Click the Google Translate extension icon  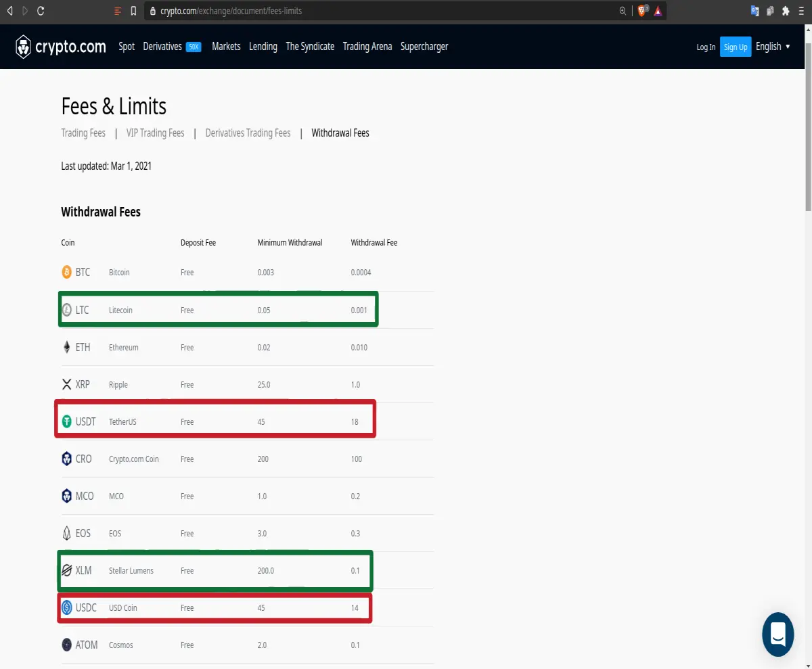tap(755, 11)
